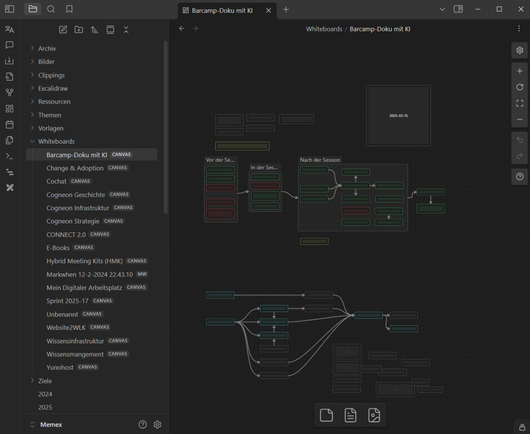
Task: Click Whiteboards in the breadcrumb
Action: pos(324,29)
